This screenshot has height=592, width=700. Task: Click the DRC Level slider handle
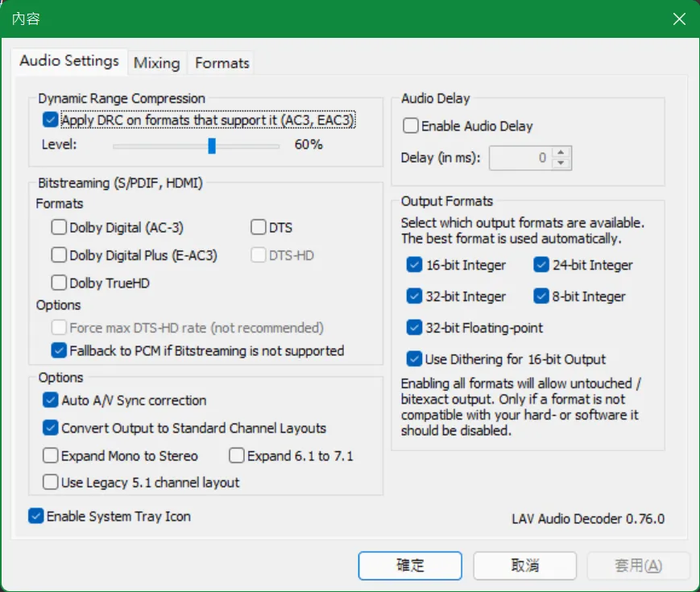click(x=212, y=145)
